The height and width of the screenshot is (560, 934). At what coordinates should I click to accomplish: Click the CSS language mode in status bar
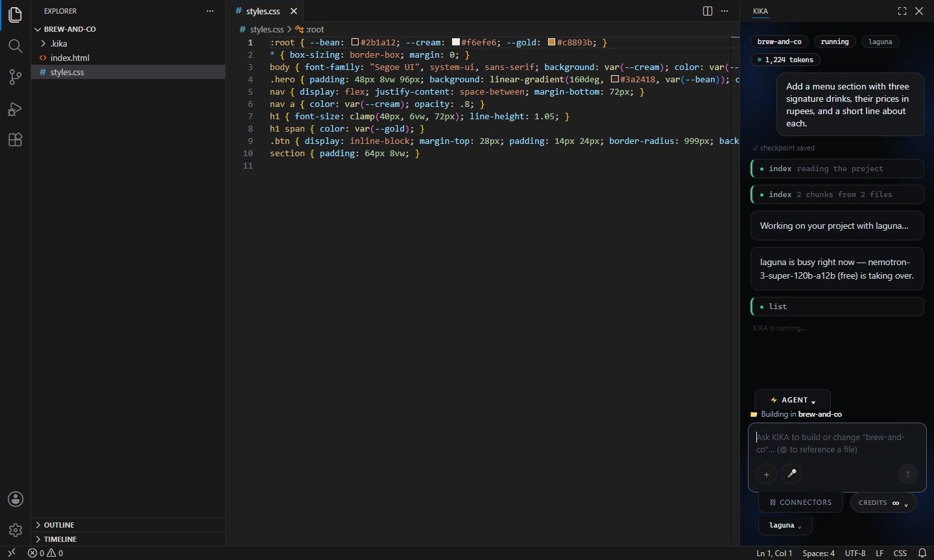click(x=900, y=554)
